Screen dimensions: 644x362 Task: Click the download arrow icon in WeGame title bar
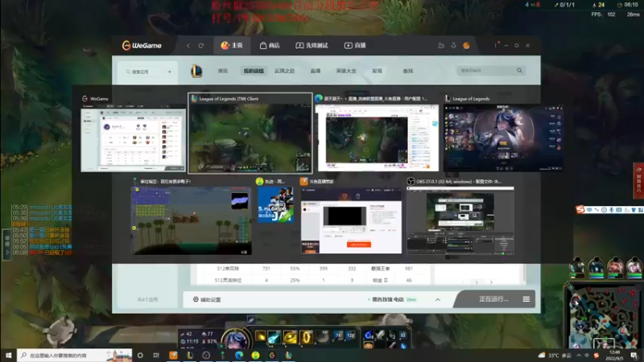pyautogui.click(x=454, y=46)
